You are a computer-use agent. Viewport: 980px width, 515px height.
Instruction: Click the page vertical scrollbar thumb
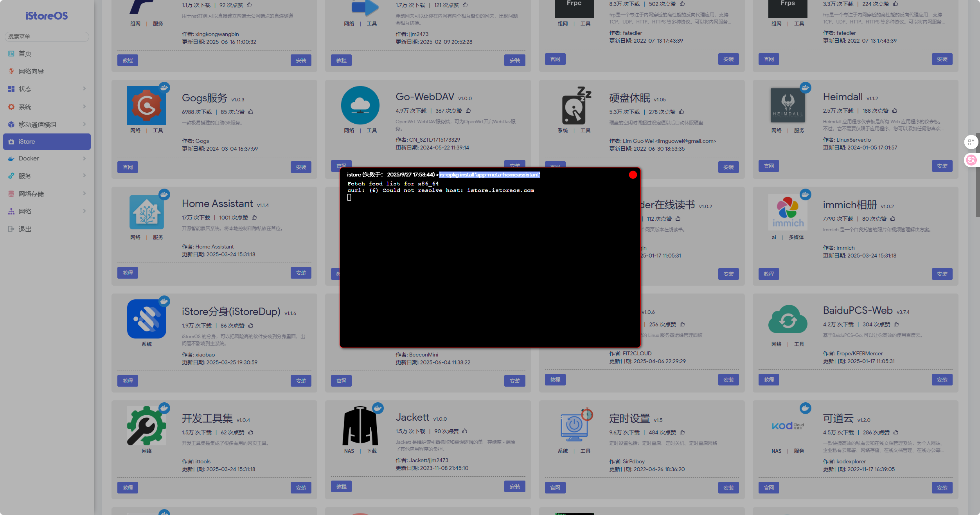click(x=977, y=175)
